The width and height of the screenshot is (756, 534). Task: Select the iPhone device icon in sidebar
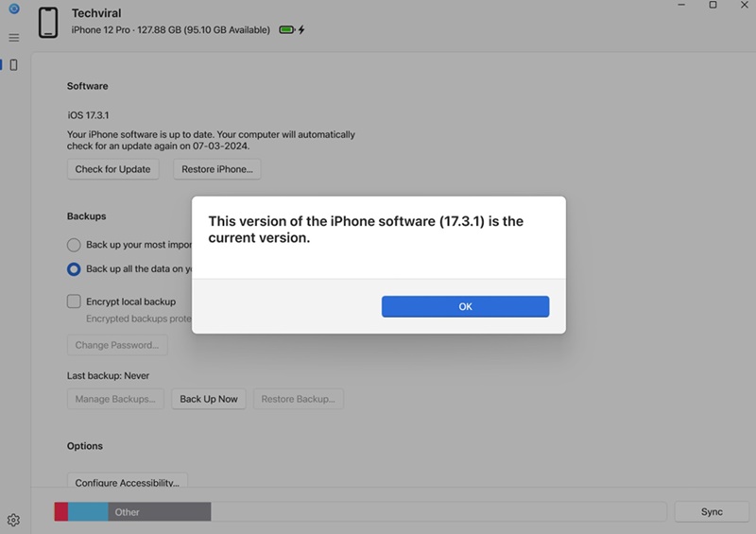click(x=13, y=65)
